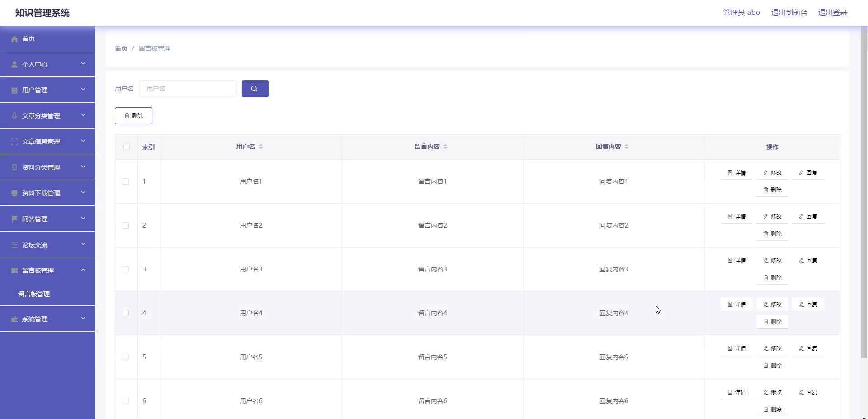Viewport: 868px width, 419px height.
Task: Click 回复 for row 用户名3
Action: coord(808,261)
